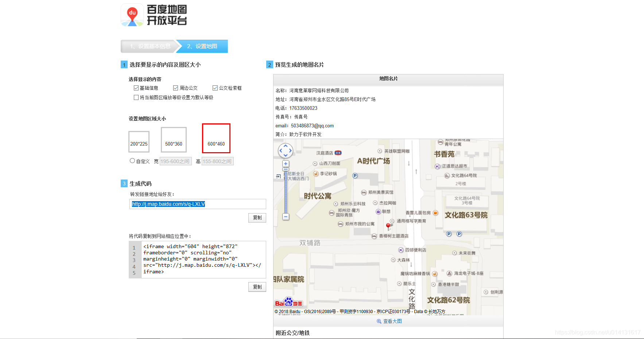Click the 联想 shop icon
This screenshot has height=339, width=644.
(x=378, y=212)
